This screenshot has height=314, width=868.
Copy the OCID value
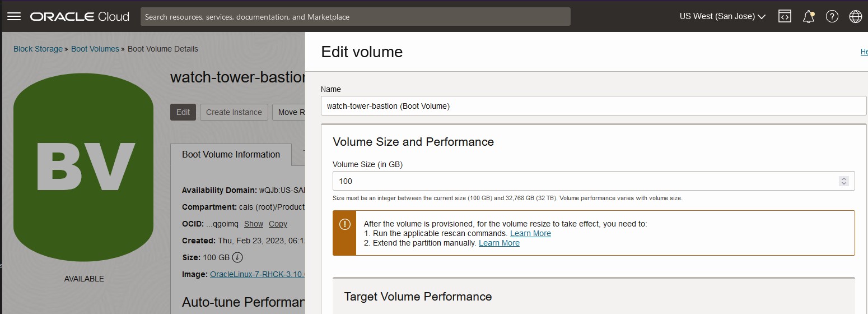click(278, 224)
